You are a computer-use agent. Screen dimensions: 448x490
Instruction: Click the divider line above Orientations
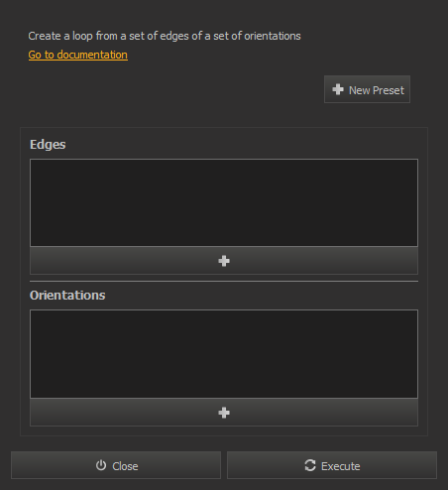click(224, 282)
